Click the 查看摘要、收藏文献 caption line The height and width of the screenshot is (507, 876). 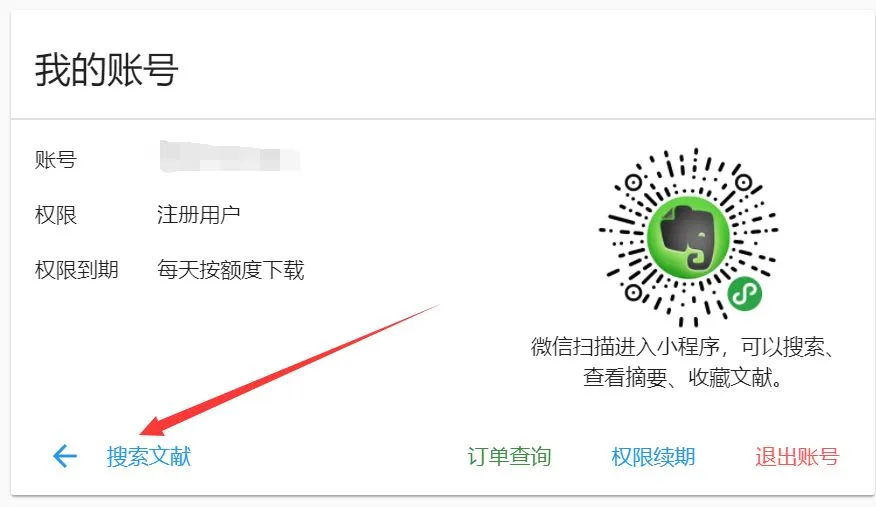pos(683,377)
